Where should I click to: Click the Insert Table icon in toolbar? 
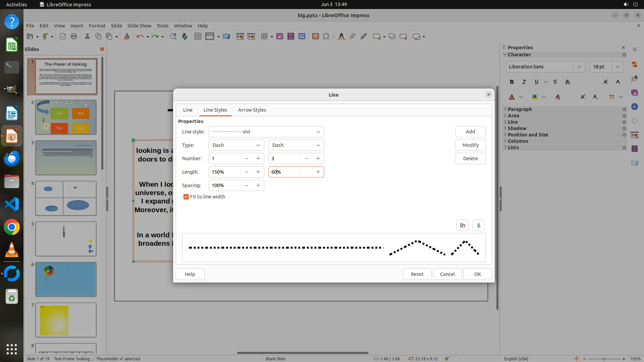pyautogui.click(x=264, y=37)
